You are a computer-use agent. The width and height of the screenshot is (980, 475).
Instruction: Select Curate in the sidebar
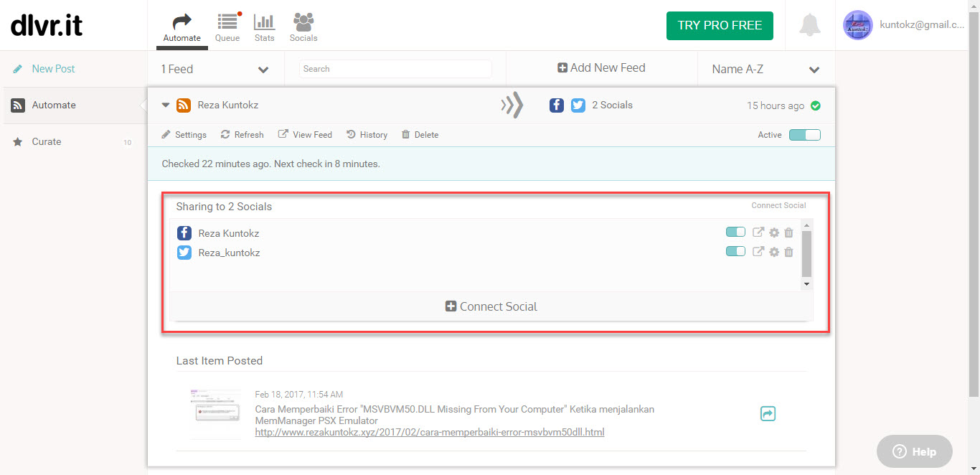coord(46,141)
